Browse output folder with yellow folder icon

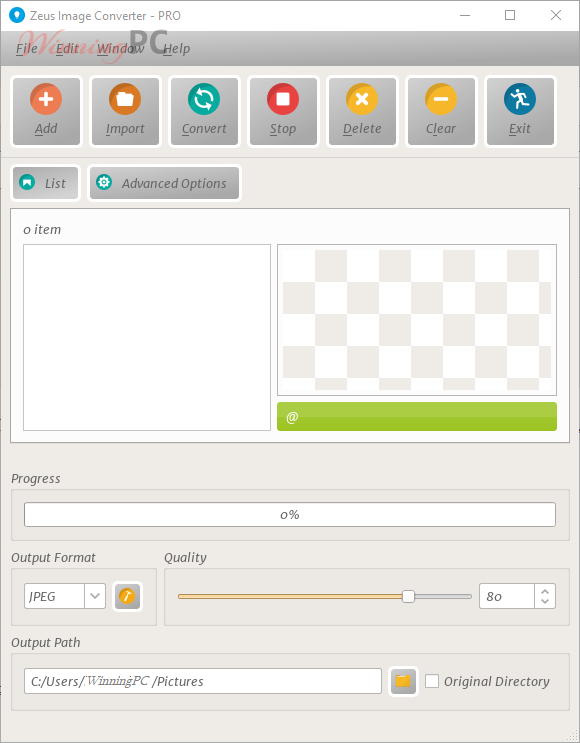coord(403,681)
